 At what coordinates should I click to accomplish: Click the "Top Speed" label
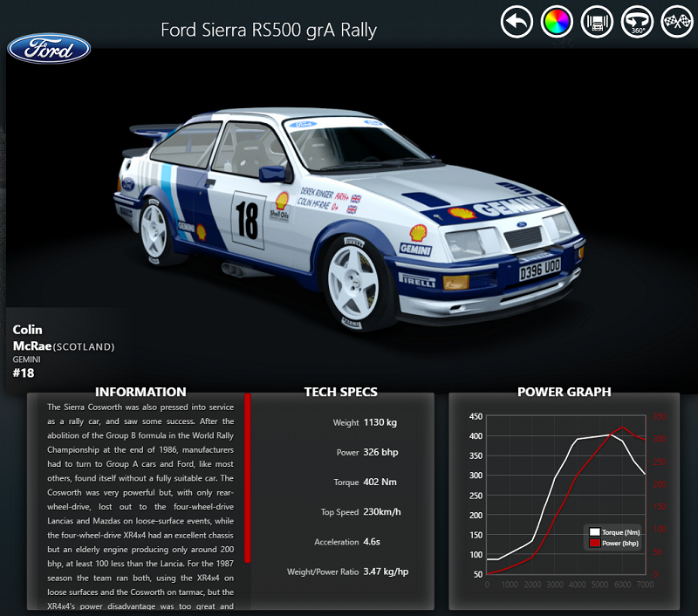pos(339,512)
